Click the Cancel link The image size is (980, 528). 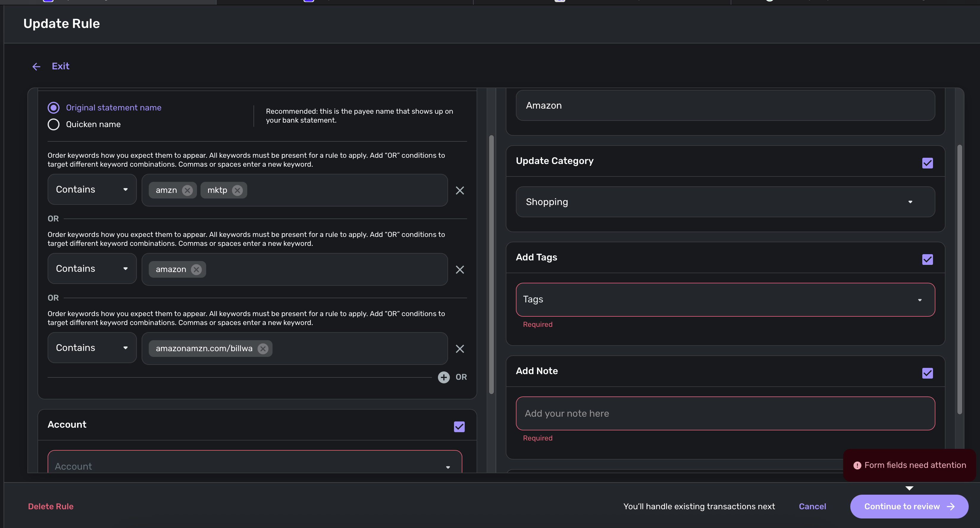point(812,506)
